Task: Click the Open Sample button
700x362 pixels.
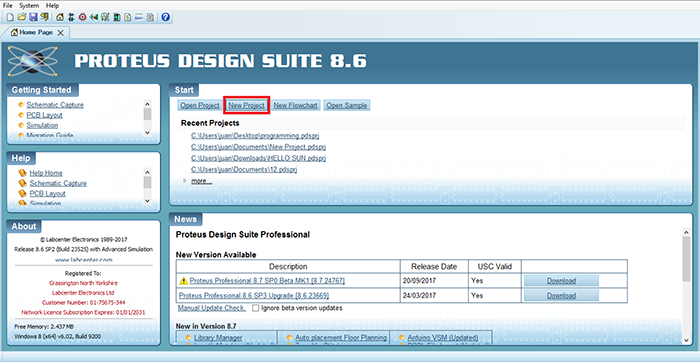Action: (346, 105)
